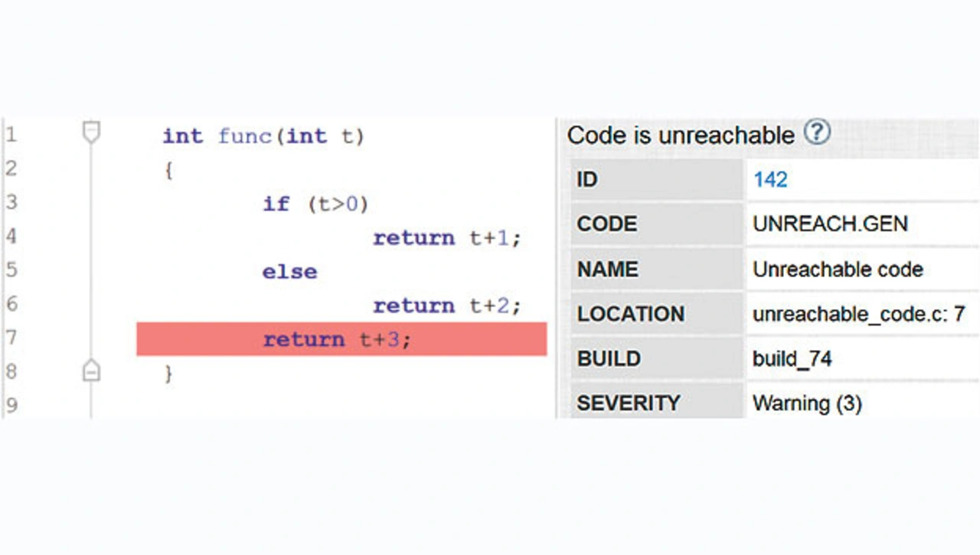Click the 'if (t>0)' statement
This screenshot has width=980, height=555.
(315, 204)
